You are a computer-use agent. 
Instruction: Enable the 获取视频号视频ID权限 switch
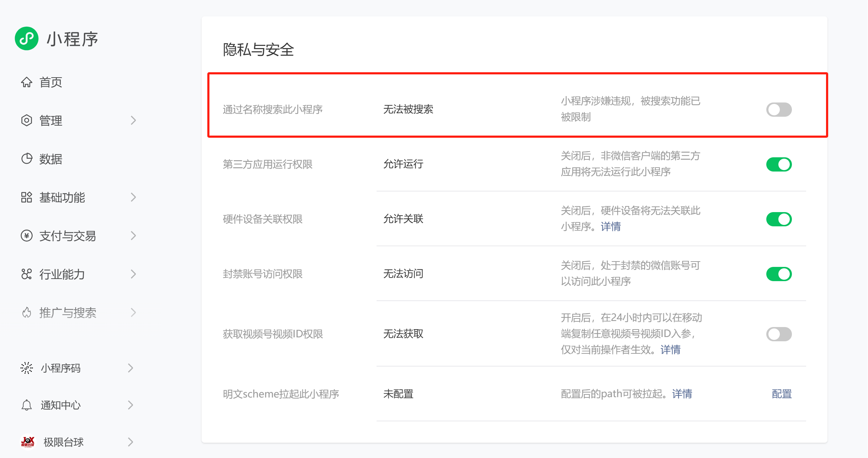(778, 334)
